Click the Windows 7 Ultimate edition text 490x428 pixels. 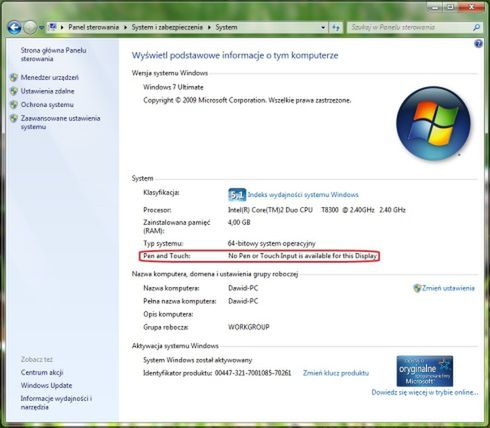coord(173,87)
